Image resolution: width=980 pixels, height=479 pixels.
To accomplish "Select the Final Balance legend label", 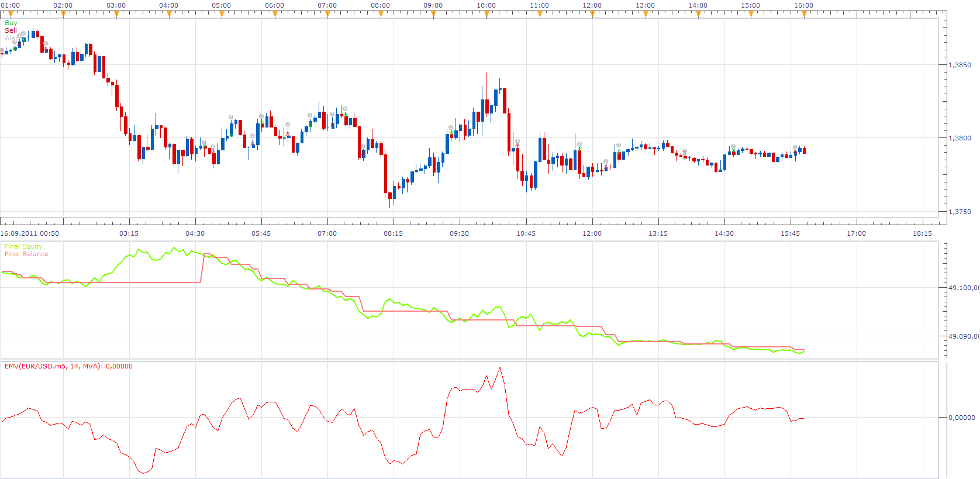I will click(26, 254).
